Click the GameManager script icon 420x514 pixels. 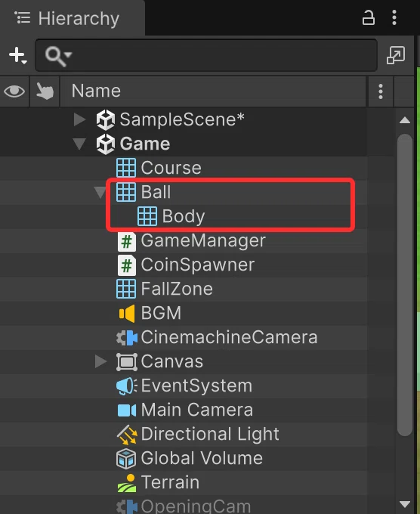[x=126, y=242]
